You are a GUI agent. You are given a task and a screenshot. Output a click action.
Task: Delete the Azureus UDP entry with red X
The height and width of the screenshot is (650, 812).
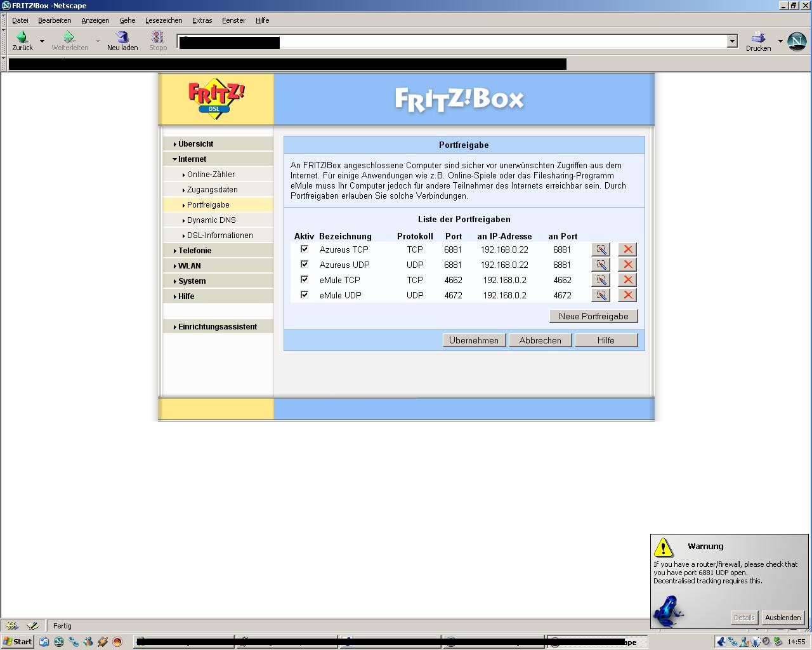click(627, 265)
